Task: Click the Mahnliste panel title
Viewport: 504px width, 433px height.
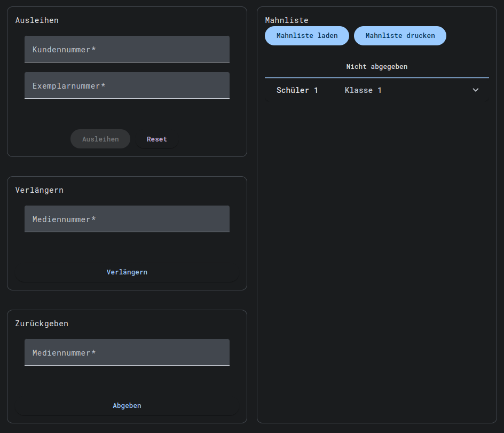Action: click(287, 20)
